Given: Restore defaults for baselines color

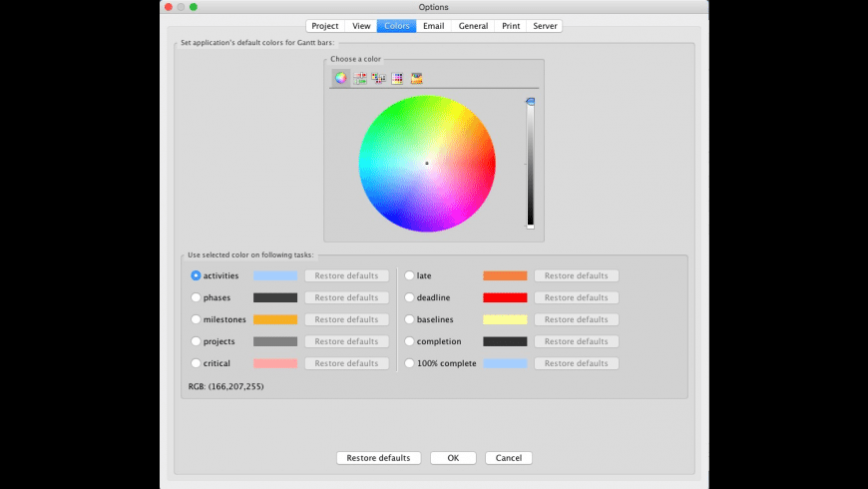Looking at the screenshot, I should coord(577,319).
